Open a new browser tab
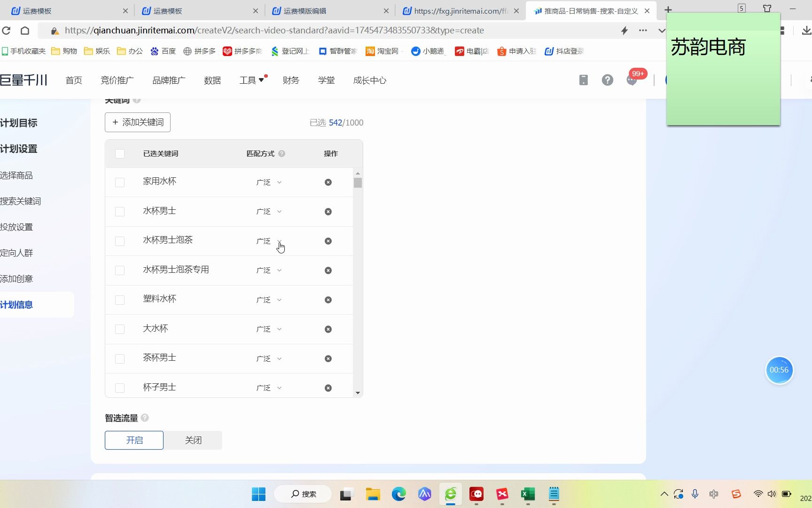 [668, 10]
